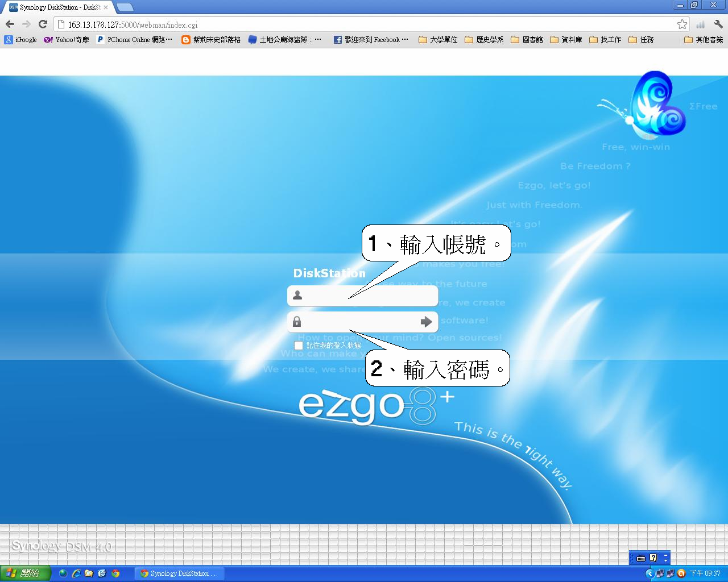Show hidden tray icons with the arrow

(650, 573)
